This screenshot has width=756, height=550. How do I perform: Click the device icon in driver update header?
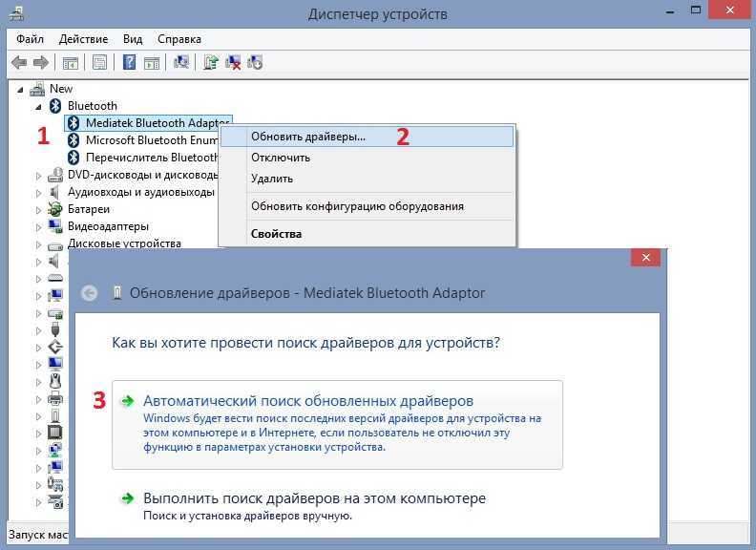[x=116, y=292]
